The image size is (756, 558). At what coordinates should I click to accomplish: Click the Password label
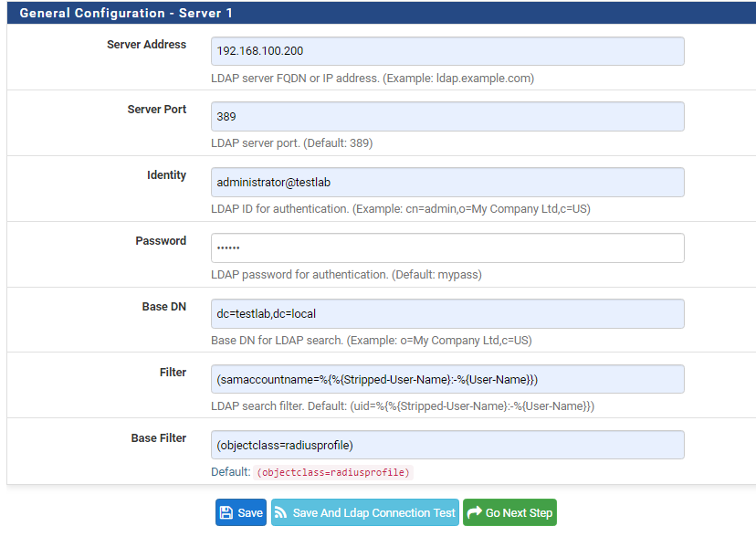(x=161, y=241)
